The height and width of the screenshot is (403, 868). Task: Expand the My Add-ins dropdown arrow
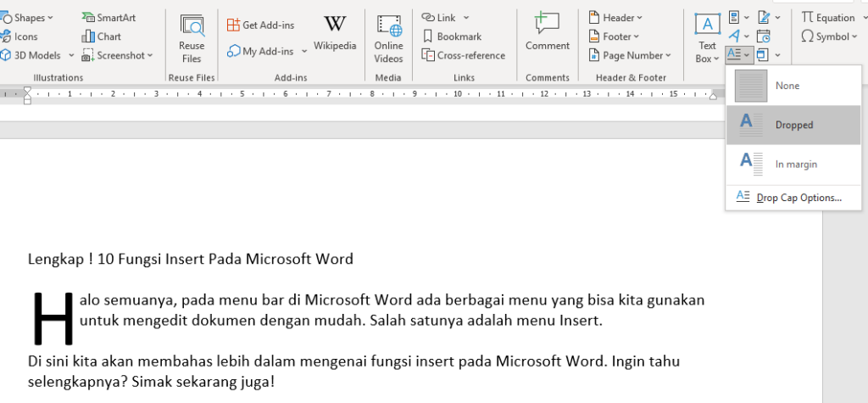(304, 52)
